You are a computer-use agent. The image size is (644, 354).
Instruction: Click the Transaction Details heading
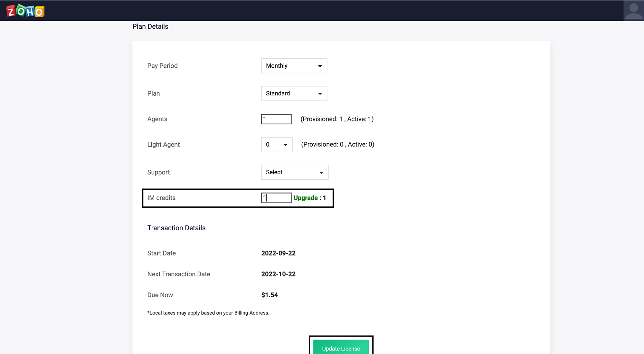pyautogui.click(x=176, y=228)
